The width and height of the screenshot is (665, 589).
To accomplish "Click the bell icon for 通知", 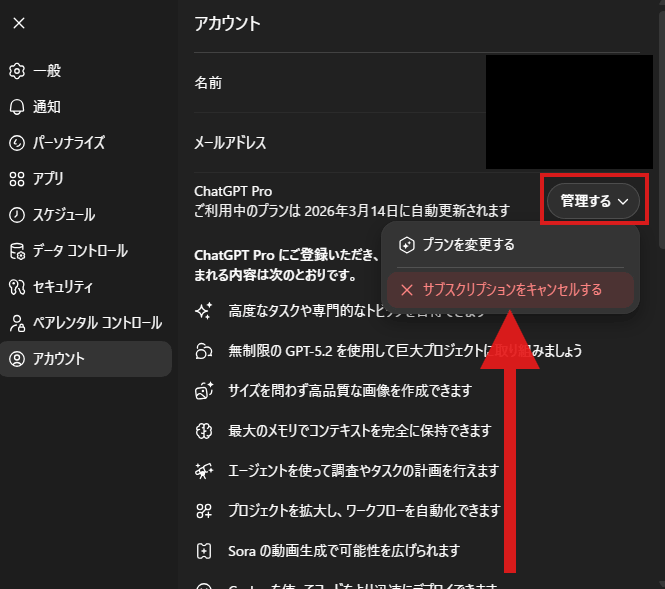I will click(x=16, y=107).
